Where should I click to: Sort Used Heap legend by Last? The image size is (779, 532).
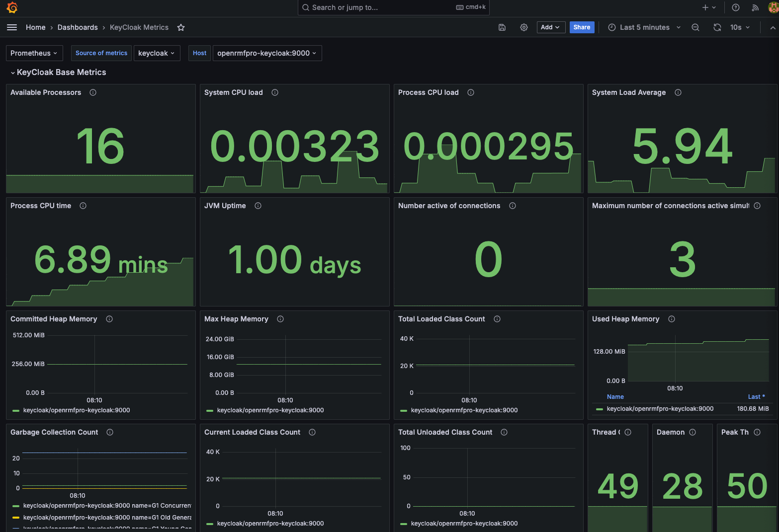tap(757, 397)
